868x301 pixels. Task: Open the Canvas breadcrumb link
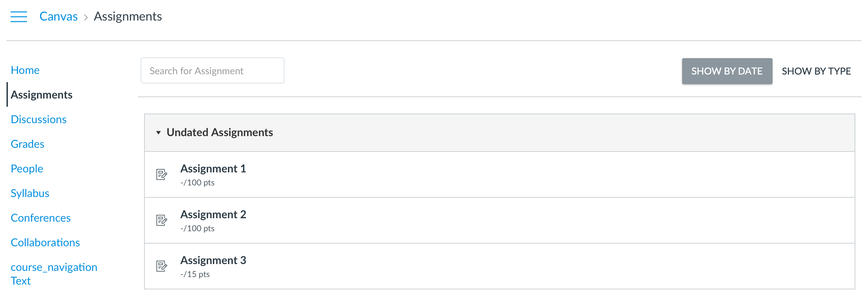pos(59,16)
